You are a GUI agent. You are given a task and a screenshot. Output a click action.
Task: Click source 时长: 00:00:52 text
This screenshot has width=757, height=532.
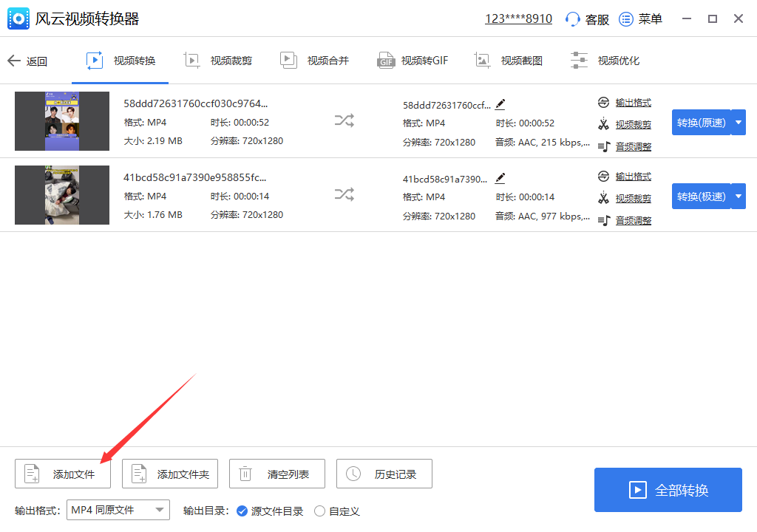pyautogui.click(x=240, y=123)
